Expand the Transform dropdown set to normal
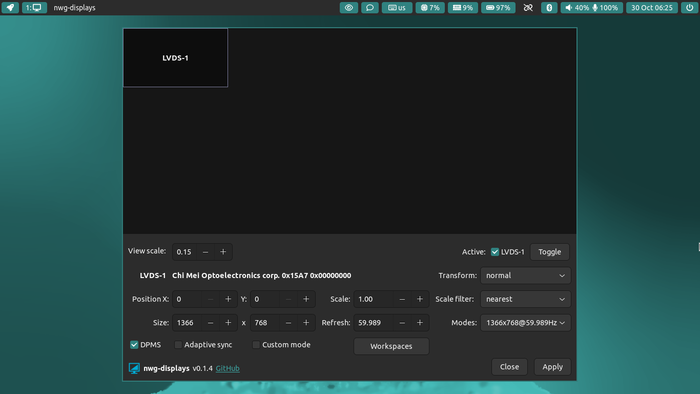Screen dimensions: 700x394 525,276
